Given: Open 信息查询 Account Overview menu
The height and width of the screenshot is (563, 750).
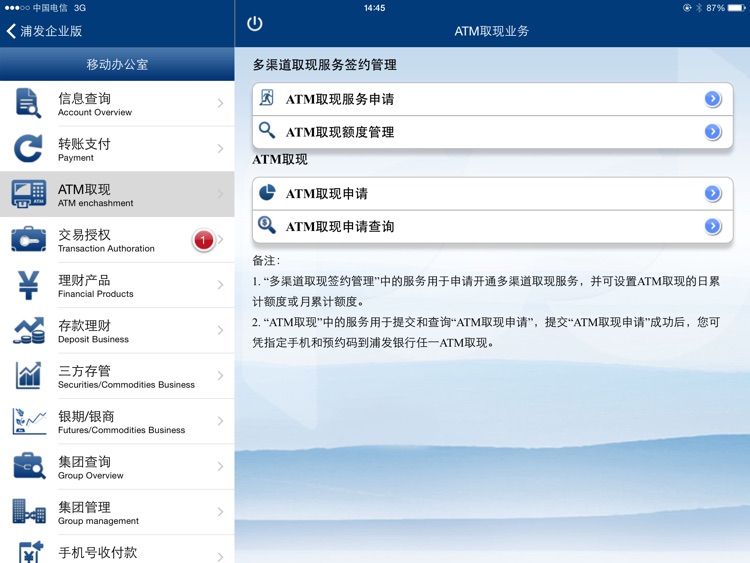Looking at the screenshot, I should pyautogui.click(x=117, y=103).
